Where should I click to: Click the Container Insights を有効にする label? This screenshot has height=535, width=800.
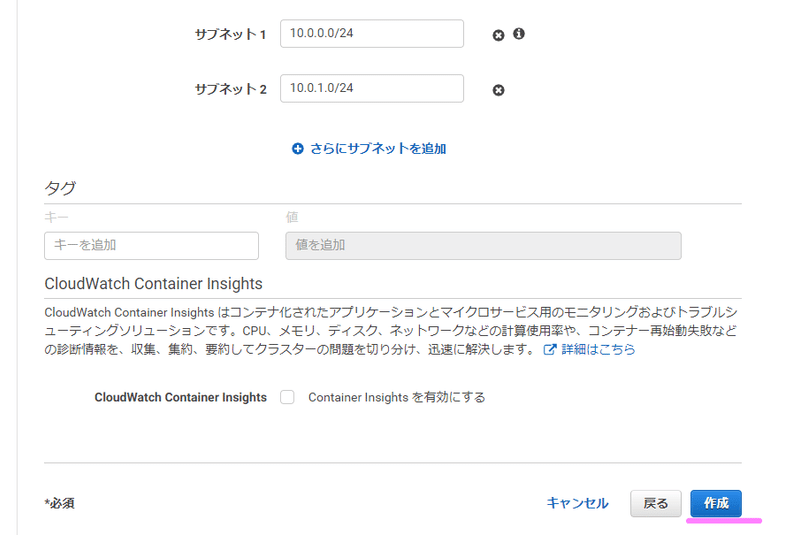pyautogui.click(x=396, y=397)
